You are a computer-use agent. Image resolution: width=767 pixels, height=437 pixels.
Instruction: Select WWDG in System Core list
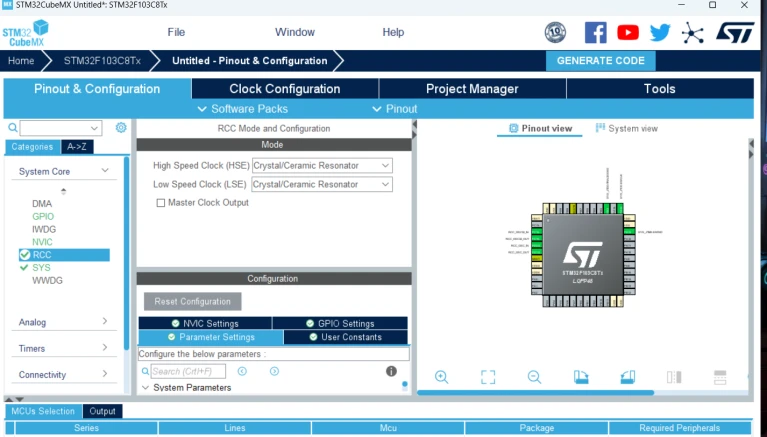47,280
